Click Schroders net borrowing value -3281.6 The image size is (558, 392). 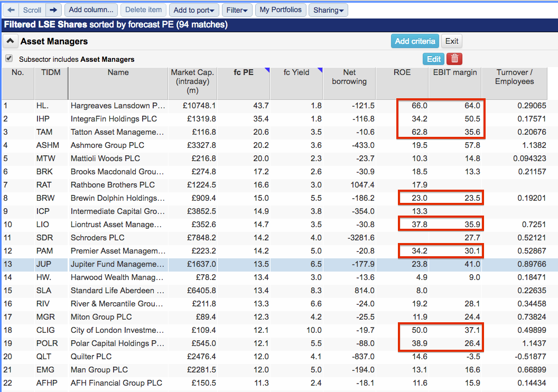[x=361, y=238]
